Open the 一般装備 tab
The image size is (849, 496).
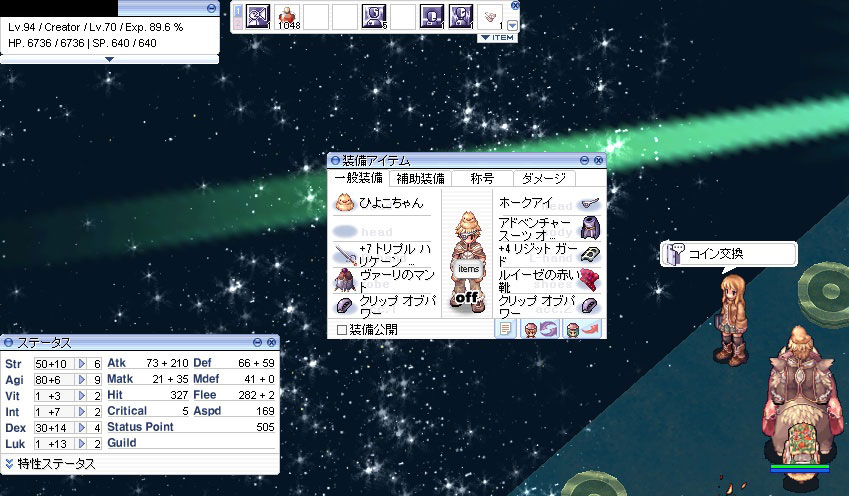coord(358,178)
